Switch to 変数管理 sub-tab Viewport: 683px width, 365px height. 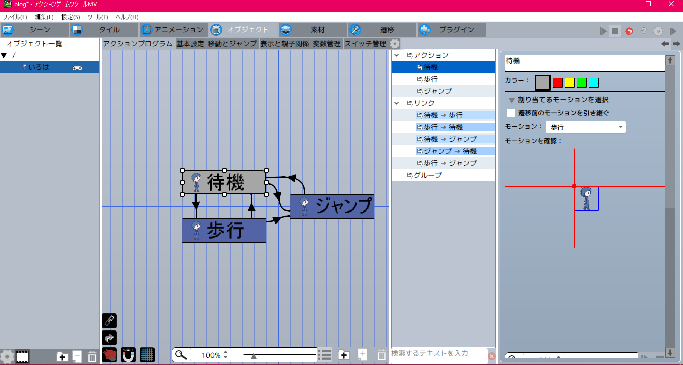[327, 44]
